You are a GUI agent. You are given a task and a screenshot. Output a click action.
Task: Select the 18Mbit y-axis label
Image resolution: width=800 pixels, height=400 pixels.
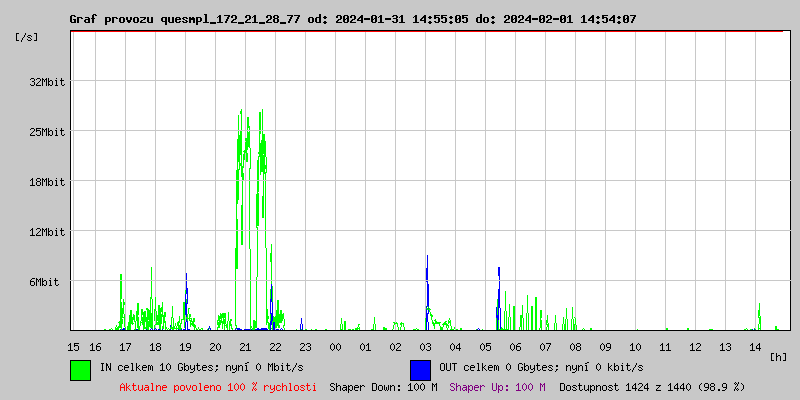pos(47,182)
